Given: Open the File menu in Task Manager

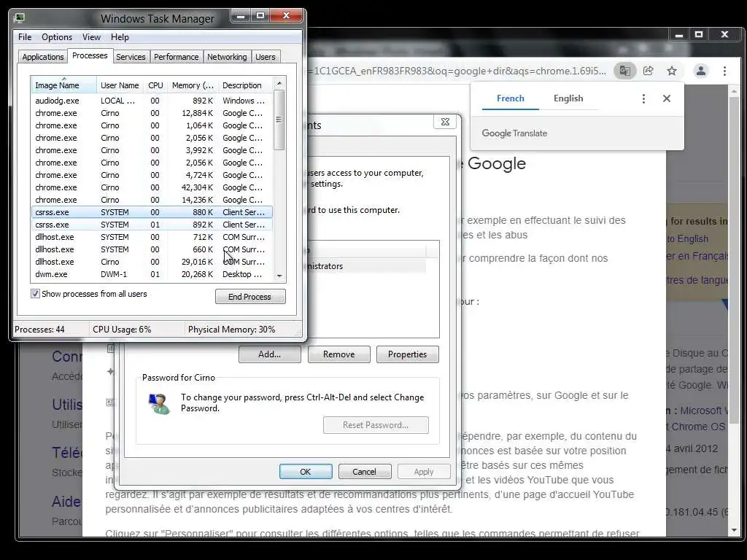Looking at the screenshot, I should pyautogui.click(x=25, y=37).
